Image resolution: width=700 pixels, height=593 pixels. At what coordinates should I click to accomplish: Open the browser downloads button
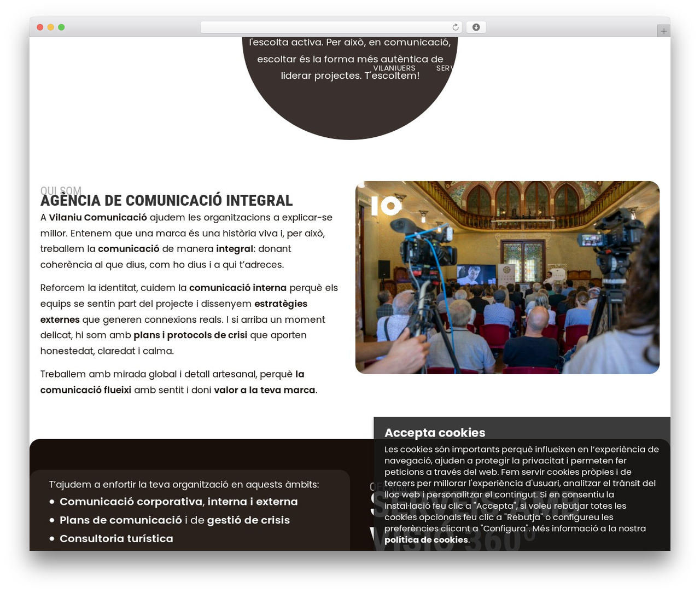pos(476,27)
